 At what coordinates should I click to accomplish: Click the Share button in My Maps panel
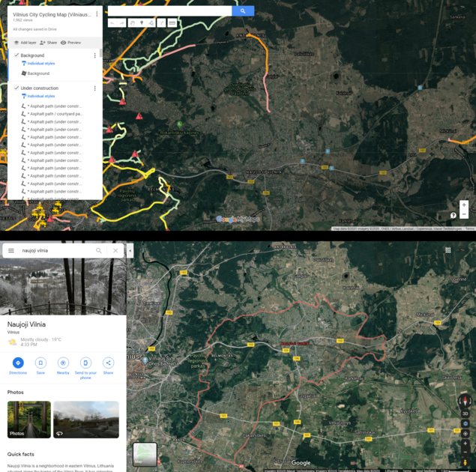pyautogui.click(x=48, y=43)
